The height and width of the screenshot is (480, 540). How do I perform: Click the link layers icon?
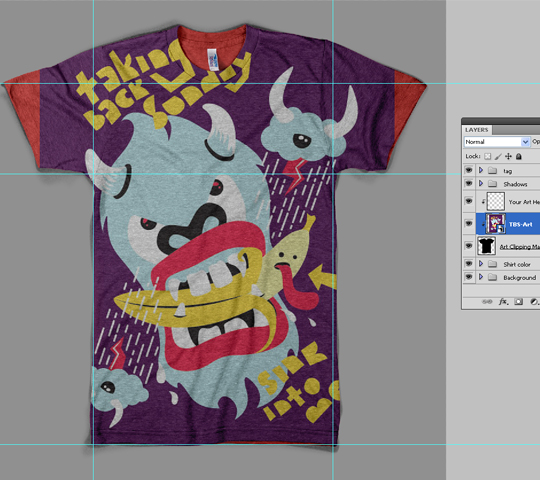487,302
